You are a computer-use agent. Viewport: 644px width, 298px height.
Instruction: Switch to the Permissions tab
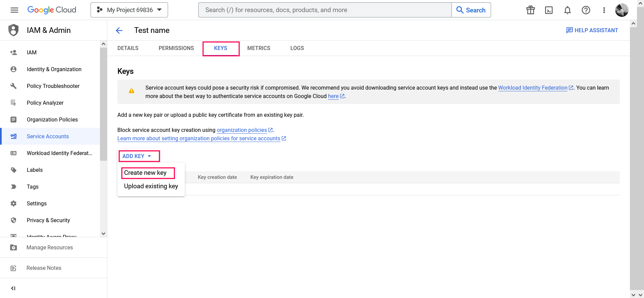[x=176, y=48]
